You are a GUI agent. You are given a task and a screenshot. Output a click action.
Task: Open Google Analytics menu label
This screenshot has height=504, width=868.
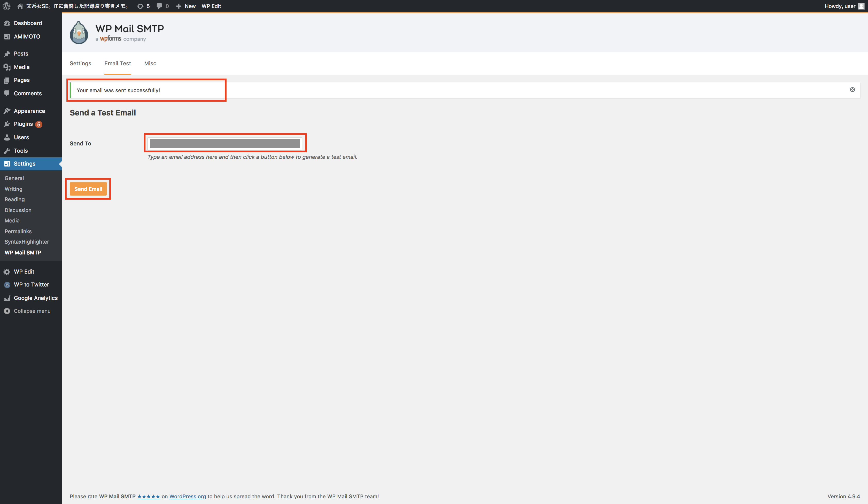tap(36, 298)
